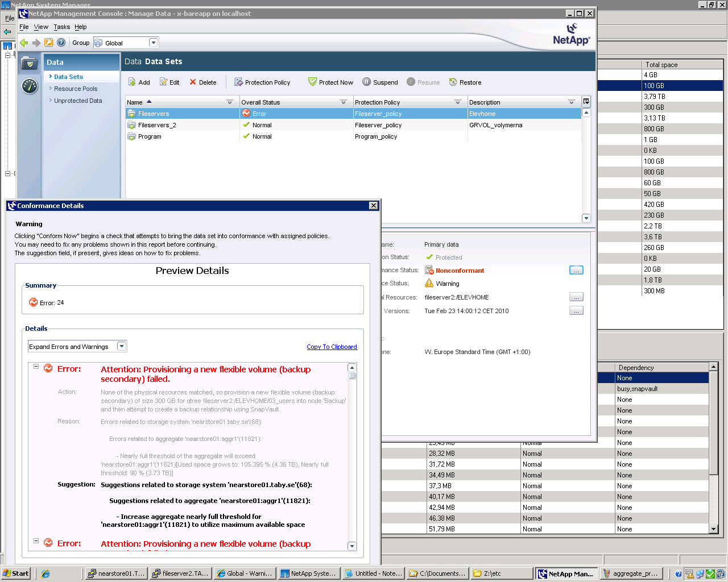Click the red Delete icon

(193, 82)
